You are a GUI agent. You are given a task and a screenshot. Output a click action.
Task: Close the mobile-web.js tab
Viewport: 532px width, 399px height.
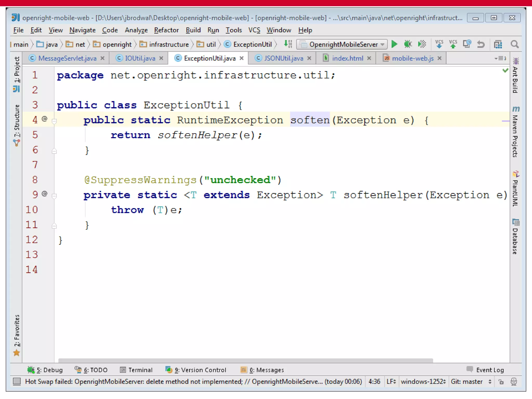(x=440, y=58)
